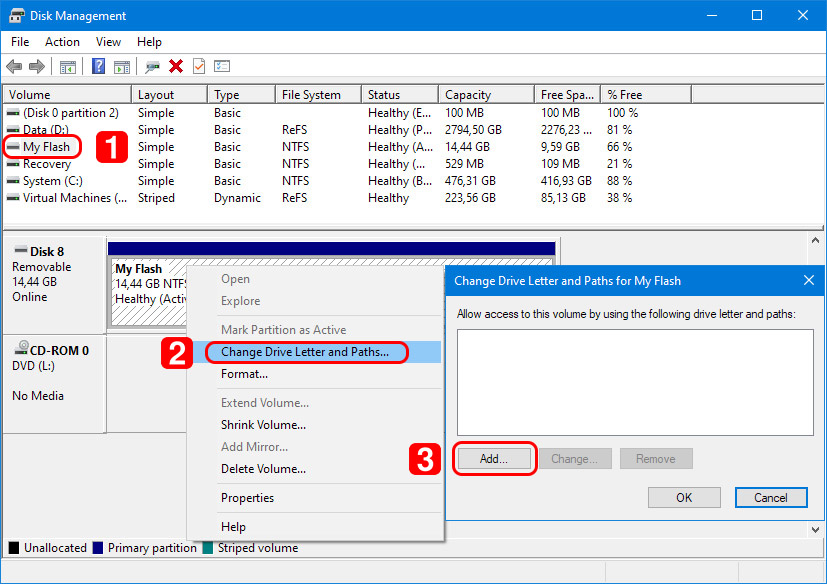Viewport: 827px width, 584px height.
Task: Click the drive letter and paths list box
Action: (635, 382)
